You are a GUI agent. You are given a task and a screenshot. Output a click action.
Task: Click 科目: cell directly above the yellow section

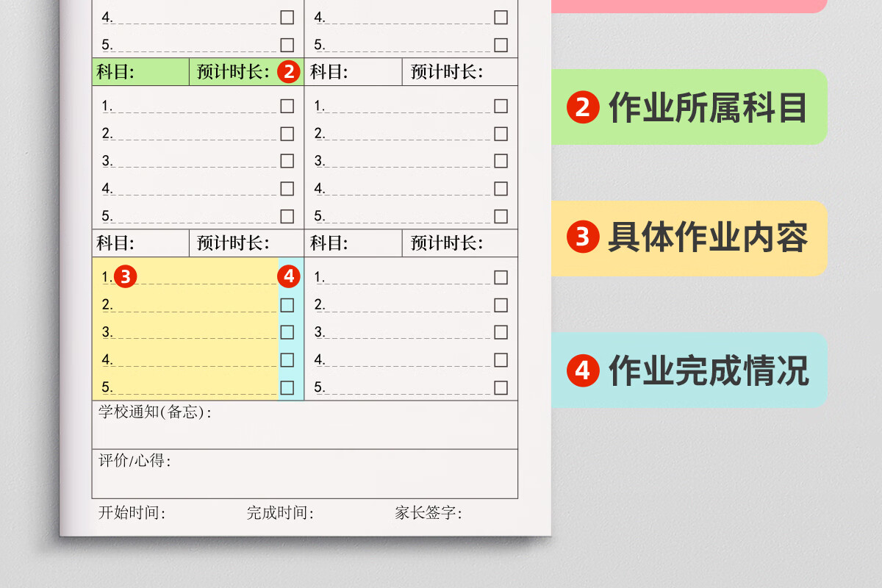(140, 243)
